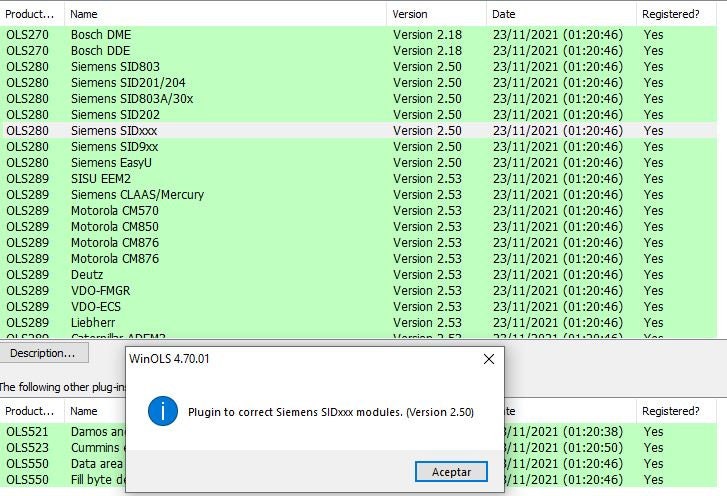Close the WinOLS 4.70.01 dialog
Image resolution: width=727 pixels, height=496 pixels.
(x=489, y=359)
